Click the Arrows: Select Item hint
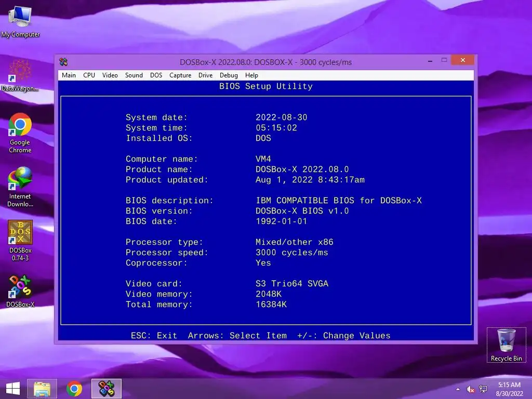 (237, 336)
